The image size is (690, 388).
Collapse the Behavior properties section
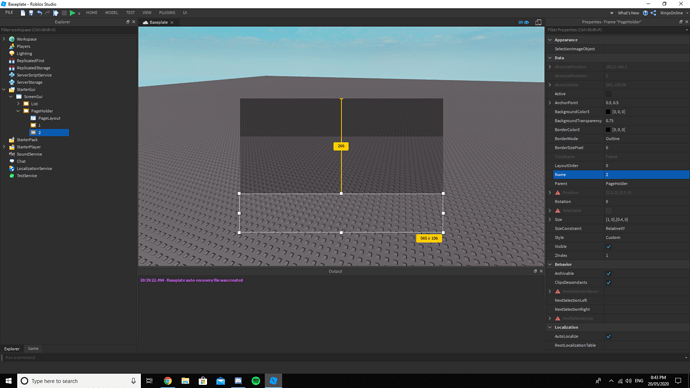pos(550,264)
